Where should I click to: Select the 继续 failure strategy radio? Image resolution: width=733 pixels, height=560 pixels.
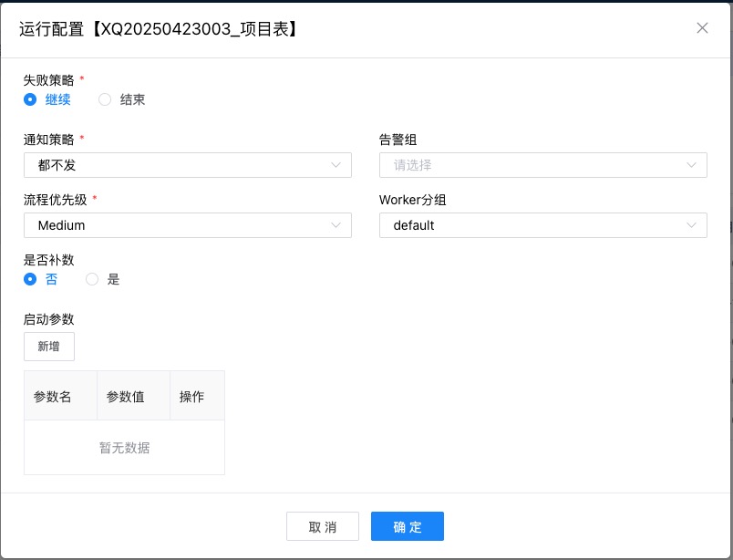[x=30, y=99]
